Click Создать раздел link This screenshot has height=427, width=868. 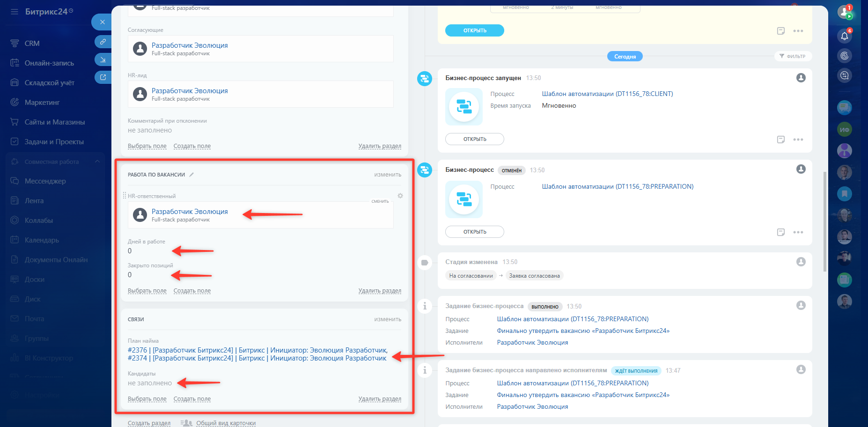point(149,423)
